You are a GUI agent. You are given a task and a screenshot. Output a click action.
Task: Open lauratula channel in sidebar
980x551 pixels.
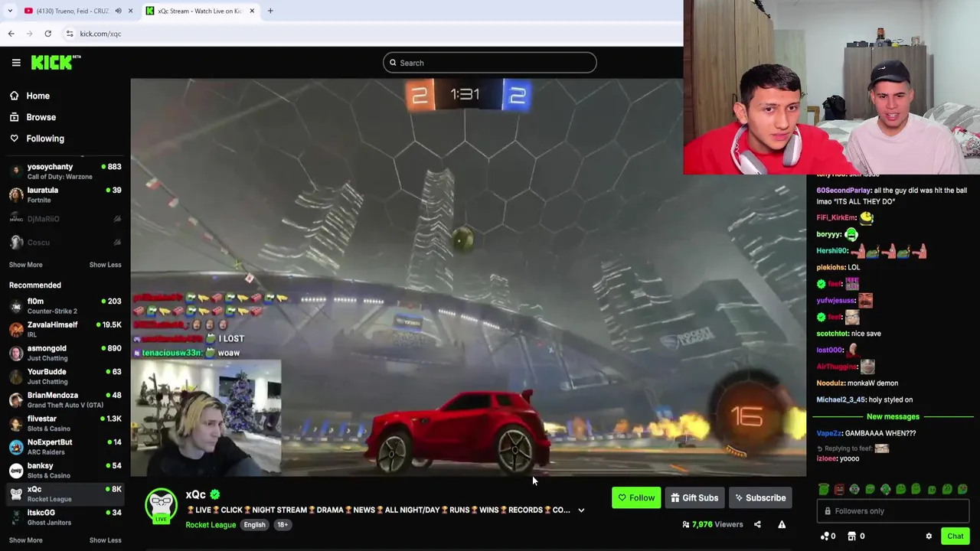pyautogui.click(x=65, y=195)
